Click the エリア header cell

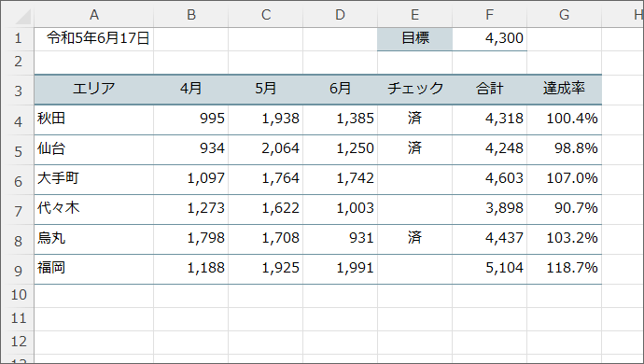click(94, 90)
